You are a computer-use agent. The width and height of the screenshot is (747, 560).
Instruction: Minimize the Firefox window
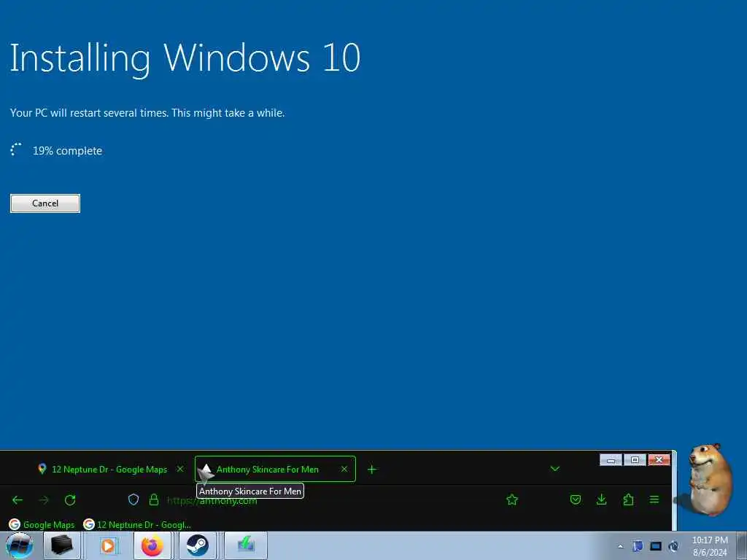coord(611,460)
